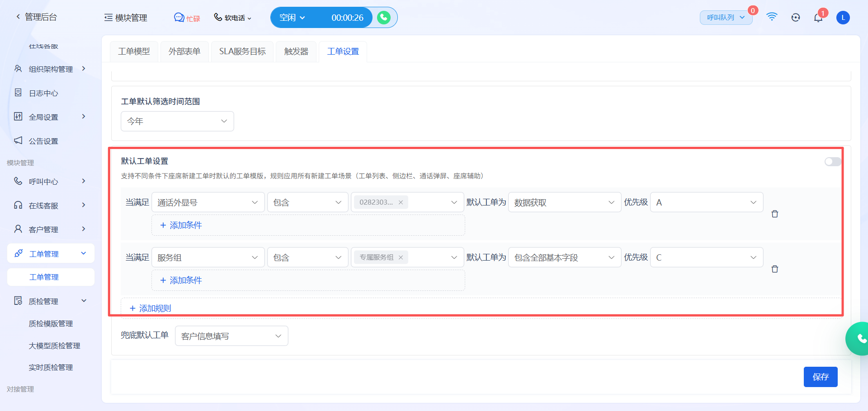Click the 工单管理 link icon
Viewport: 868px width, 411px height.
tap(19, 253)
